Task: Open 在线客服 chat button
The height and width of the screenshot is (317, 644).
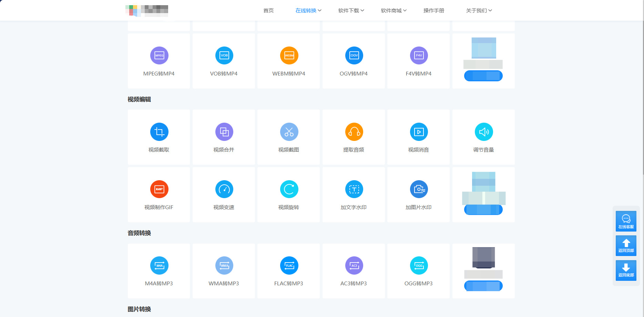Action: [626, 221]
